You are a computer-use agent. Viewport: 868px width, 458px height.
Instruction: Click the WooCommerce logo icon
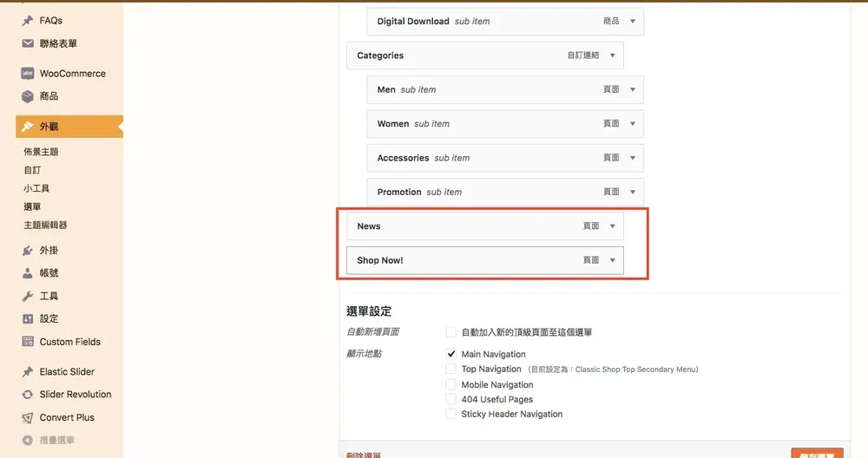point(27,73)
